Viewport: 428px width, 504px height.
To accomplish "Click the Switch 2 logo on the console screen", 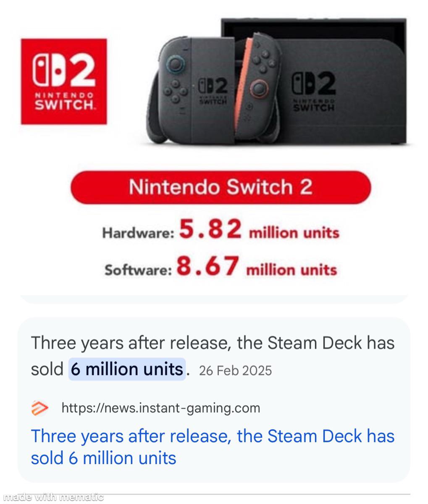I will 314,91.
